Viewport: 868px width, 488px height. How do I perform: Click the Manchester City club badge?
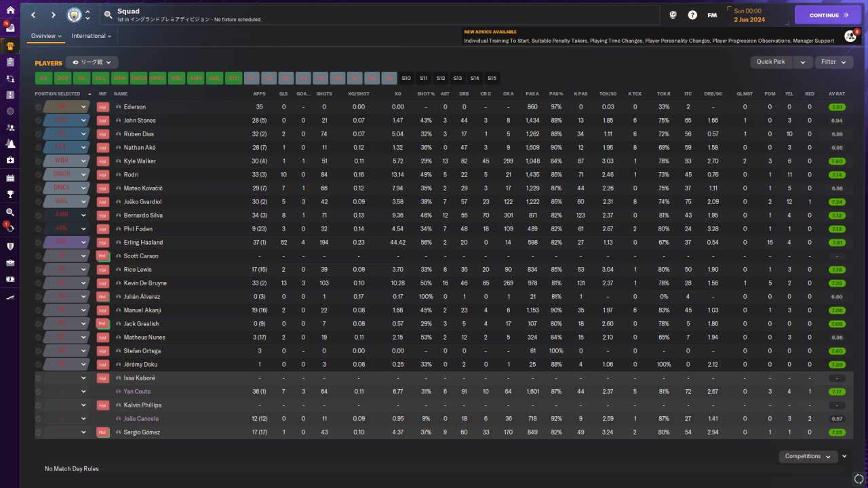point(73,15)
